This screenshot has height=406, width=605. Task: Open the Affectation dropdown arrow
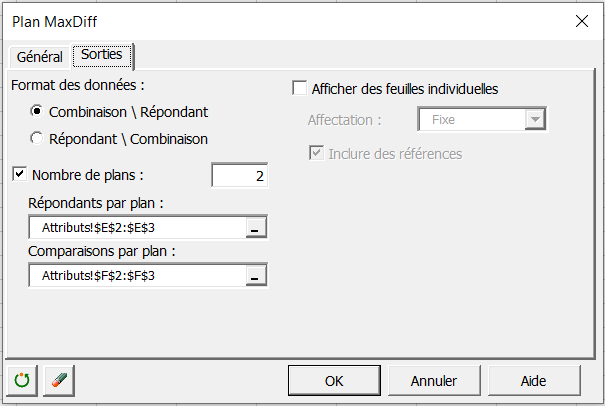(536, 120)
